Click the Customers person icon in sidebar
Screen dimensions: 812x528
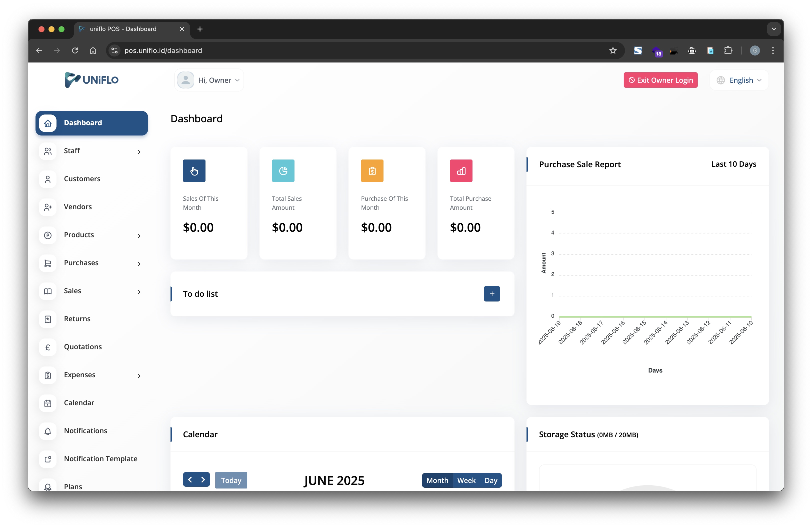(48, 179)
